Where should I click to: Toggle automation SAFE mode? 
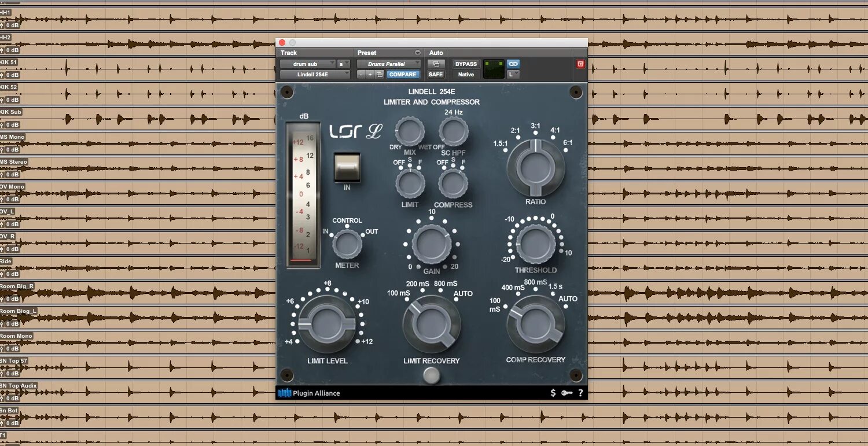pos(436,74)
